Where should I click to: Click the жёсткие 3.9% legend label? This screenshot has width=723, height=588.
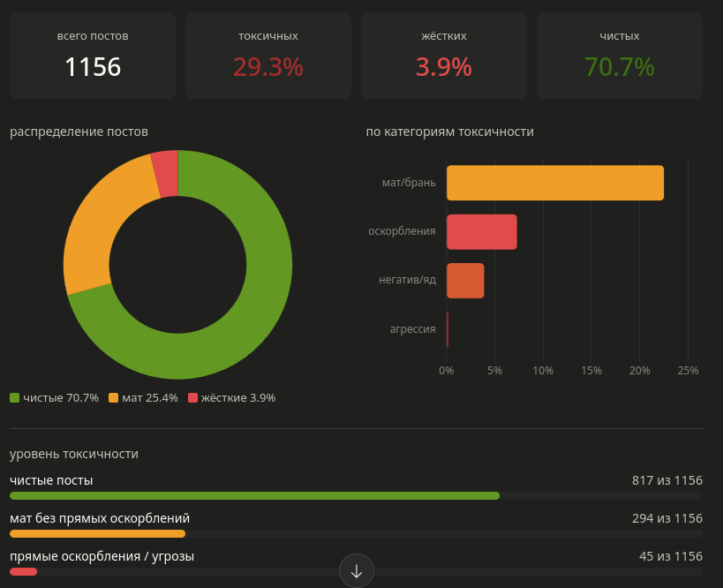click(238, 397)
